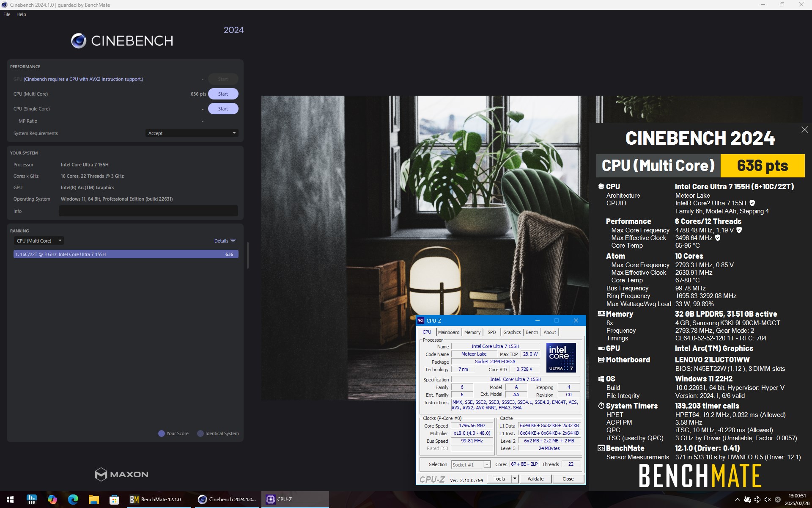Click the Multiplier value x18.0 (4.0 - 48.0)
This screenshot has width=812, height=508.
point(472,433)
